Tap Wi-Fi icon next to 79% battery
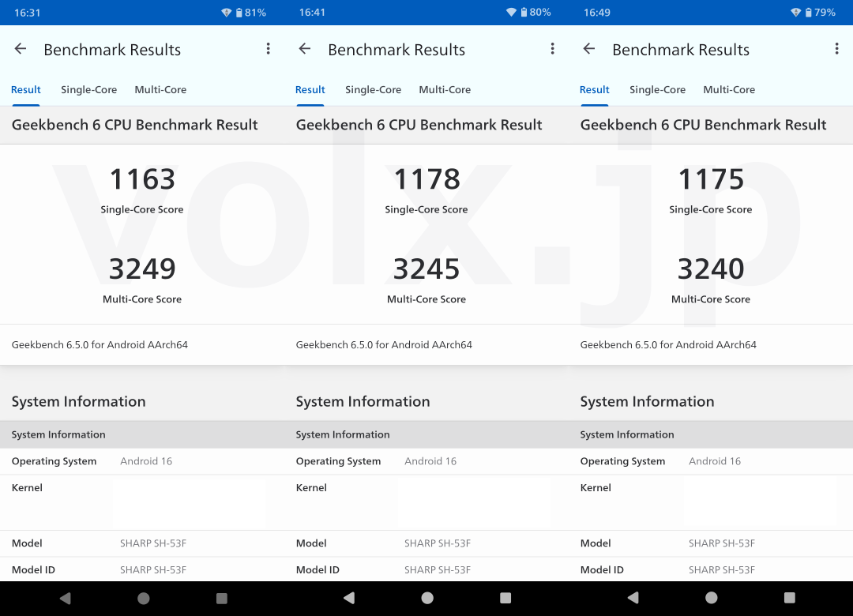The width and height of the screenshot is (853, 616). 795,13
